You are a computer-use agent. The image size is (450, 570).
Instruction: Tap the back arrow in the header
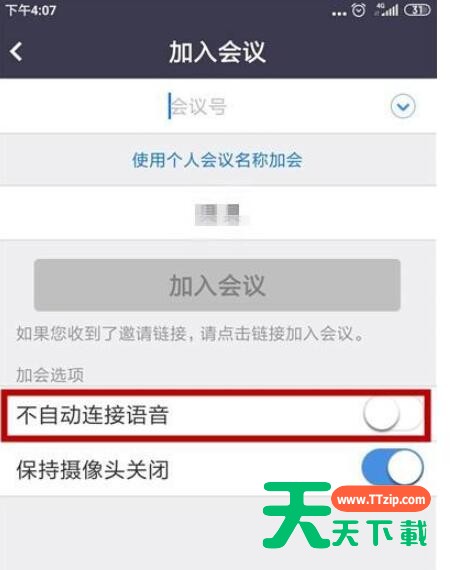click(16, 52)
